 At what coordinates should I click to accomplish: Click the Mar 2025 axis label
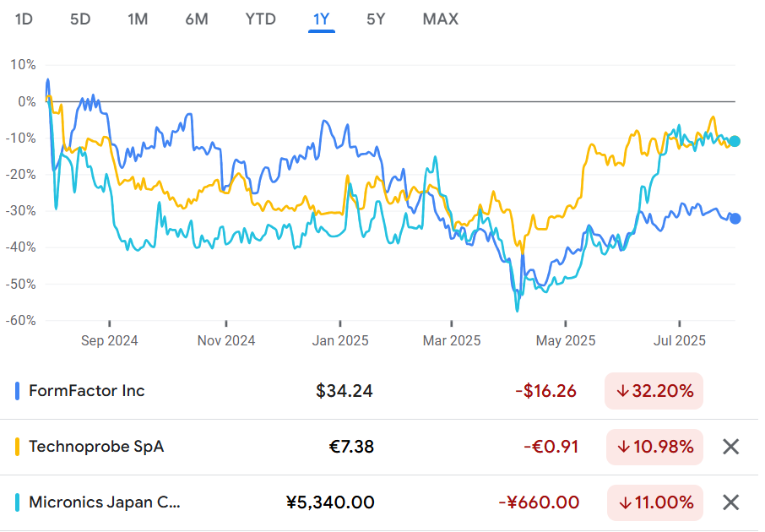pyautogui.click(x=452, y=340)
